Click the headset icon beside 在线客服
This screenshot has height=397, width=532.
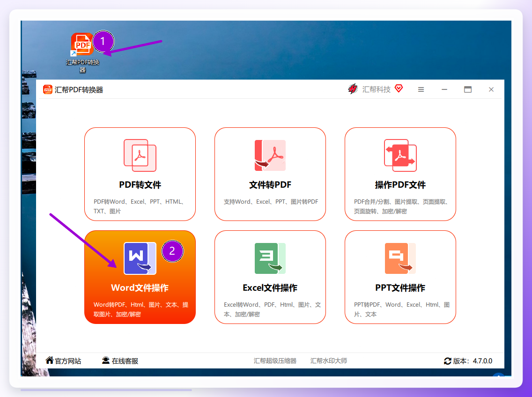coord(106,360)
